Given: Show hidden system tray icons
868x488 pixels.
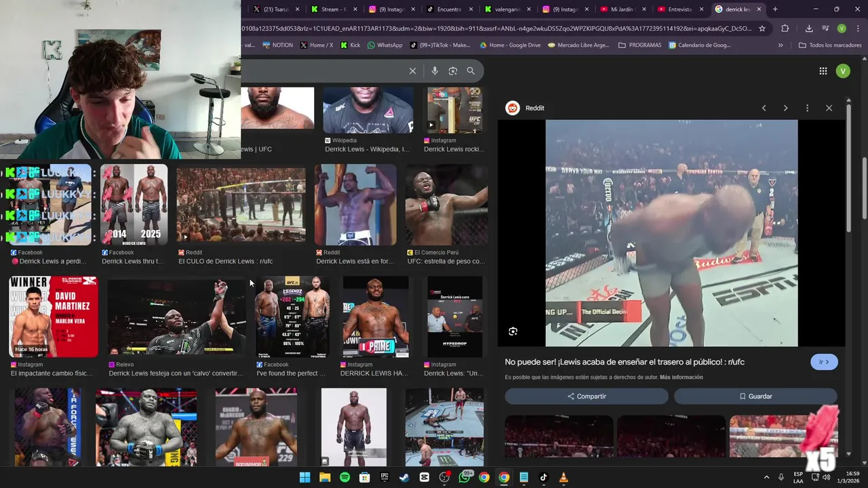Looking at the screenshot, I should tap(766, 477).
